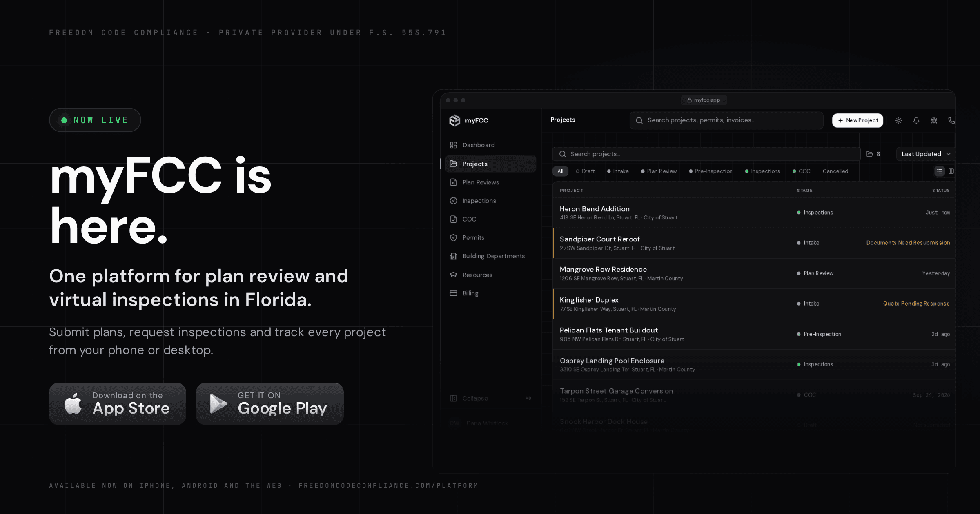Open Permits in the sidebar
The width and height of the screenshot is (980, 514).
[x=490, y=237]
